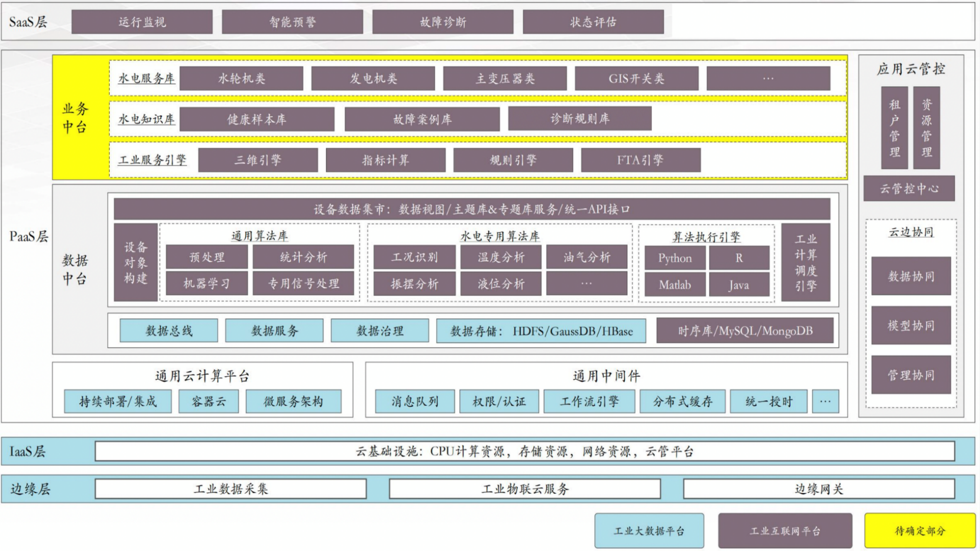980x551 pixels.
Task: Select the 预处理 box
Action: pyautogui.click(x=207, y=257)
